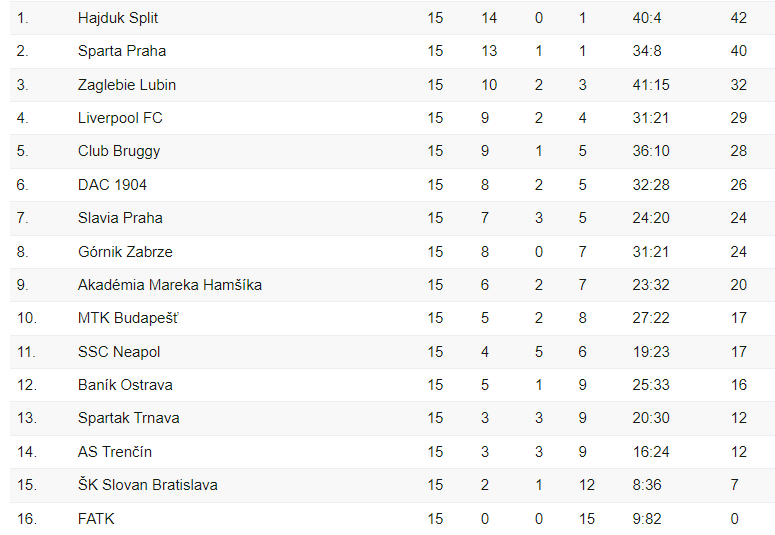This screenshot has height=535, width=775.
Task: Click Slavia Praha in the table
Action: pos(120,218)
